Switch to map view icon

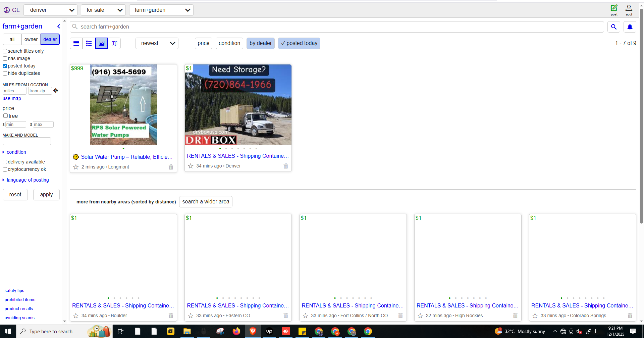pos(114,43)
